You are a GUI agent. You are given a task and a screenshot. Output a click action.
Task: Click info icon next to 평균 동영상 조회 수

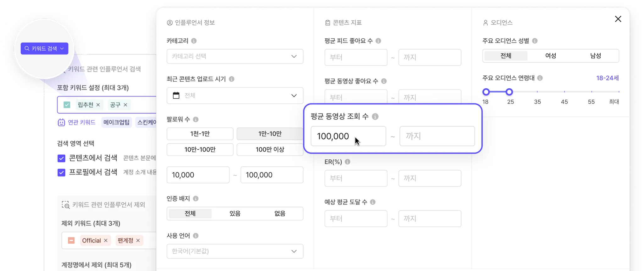point(375,117)
